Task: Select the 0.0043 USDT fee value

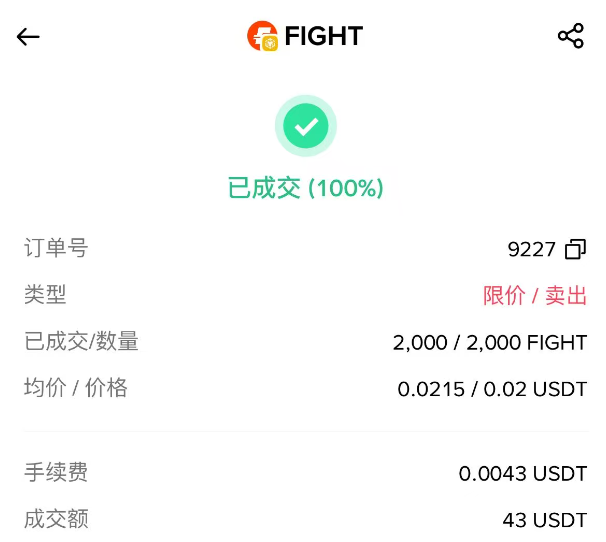Action: (523, 474)
